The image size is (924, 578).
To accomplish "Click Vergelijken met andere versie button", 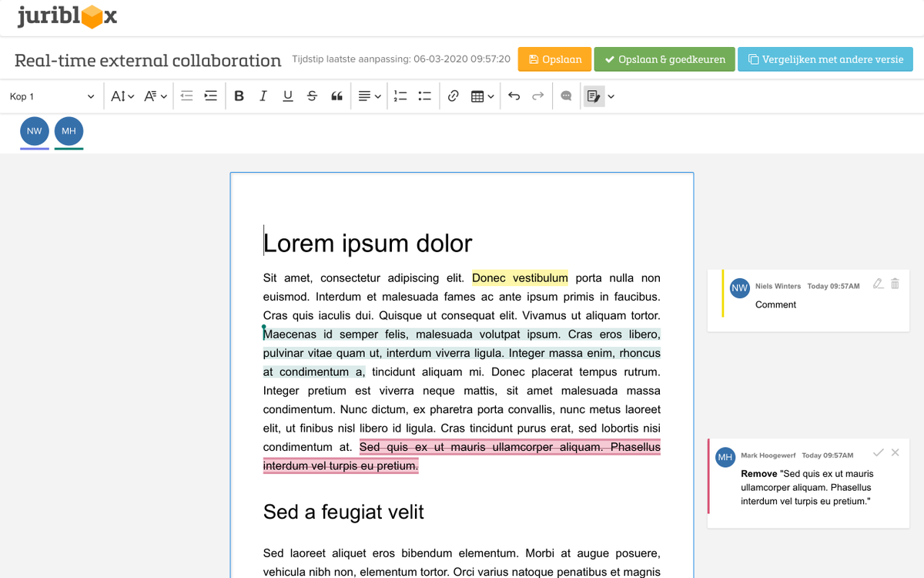I will coord(825,59).
